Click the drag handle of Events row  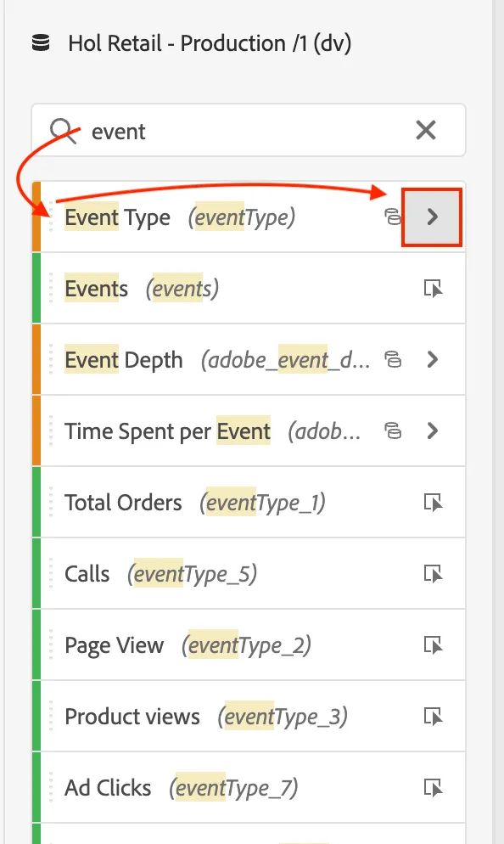pyautogui.click(x=51, y=288)
